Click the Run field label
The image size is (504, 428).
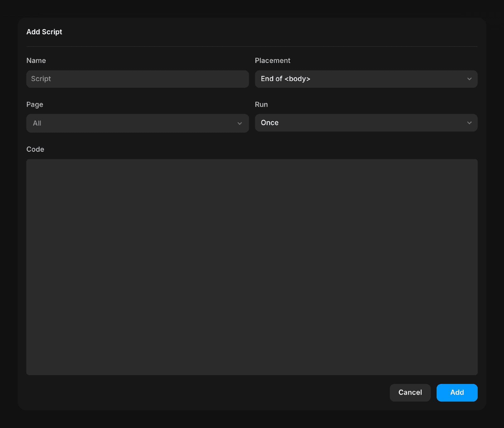tap(261, 104)
